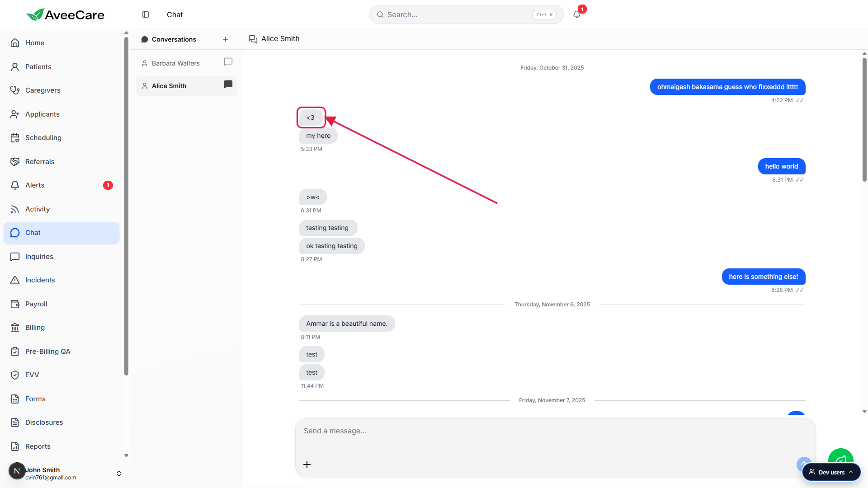Viewport: 868px width, 488px height.
Task: Click the cvin761@gmail.com email text
Action: (51, 478)
